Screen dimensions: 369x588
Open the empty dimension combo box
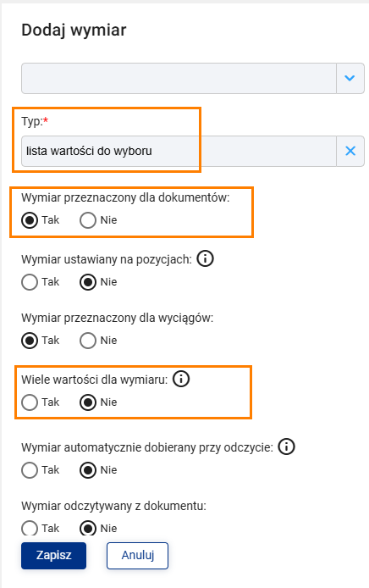point(179,79)
